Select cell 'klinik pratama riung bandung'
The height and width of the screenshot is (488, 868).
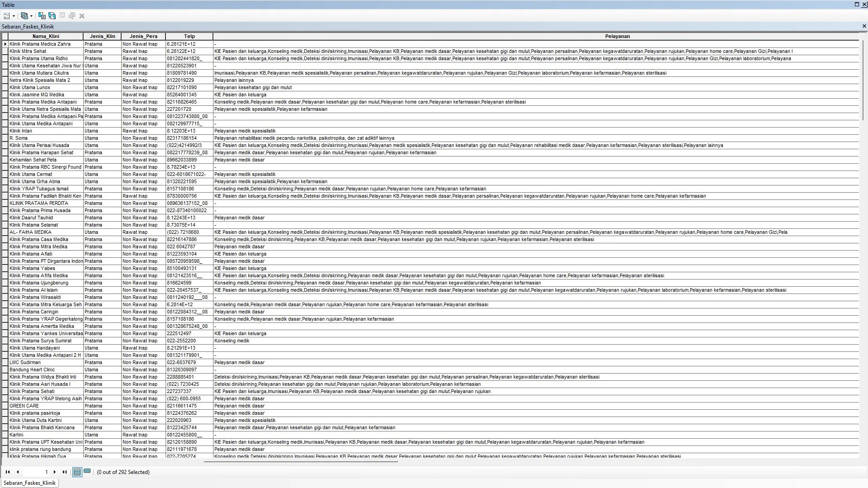click(46, 449)
